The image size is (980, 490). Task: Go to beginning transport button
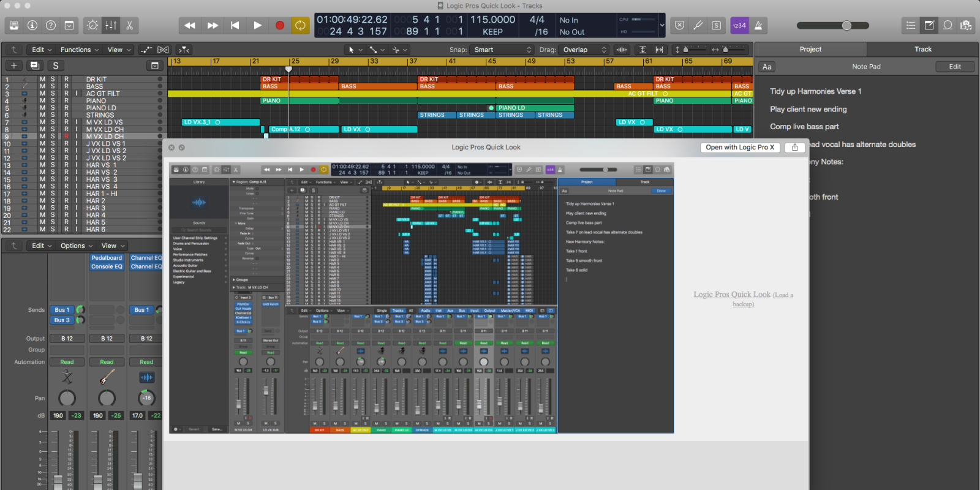[x=235, y=25]
